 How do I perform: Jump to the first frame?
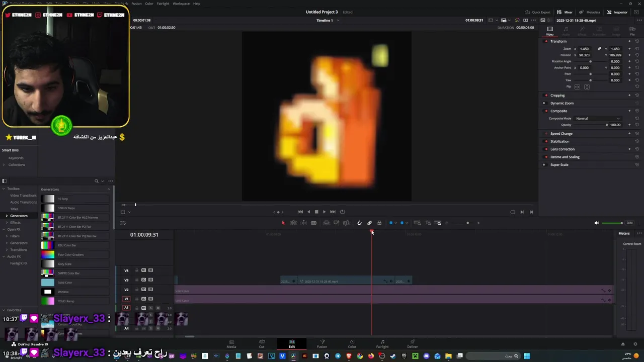coord(300,212)
